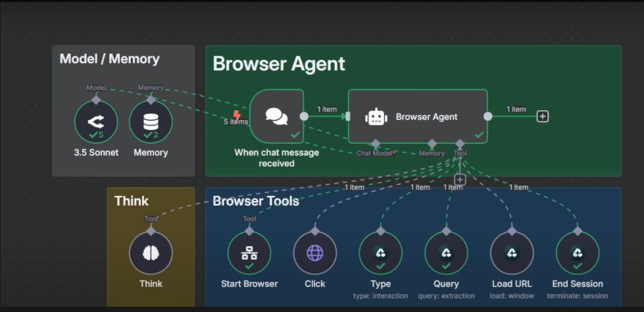Click the diamond above the Type node
The image size is (644, 312).
[x=381, y=231]
